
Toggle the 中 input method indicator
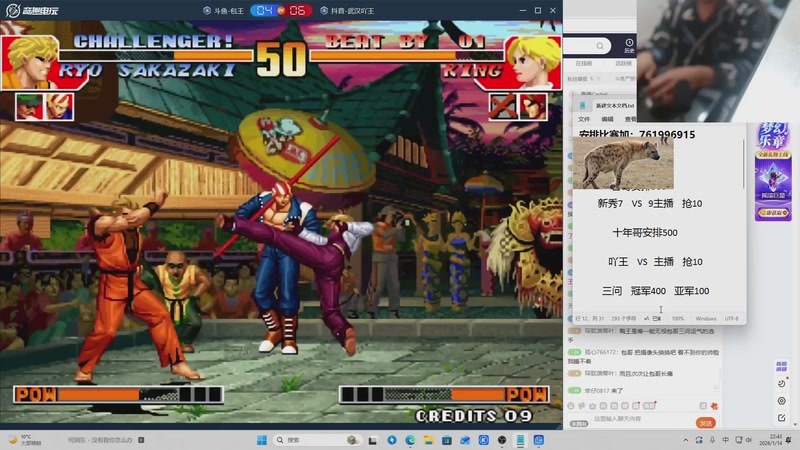click(x=726, y=440)
